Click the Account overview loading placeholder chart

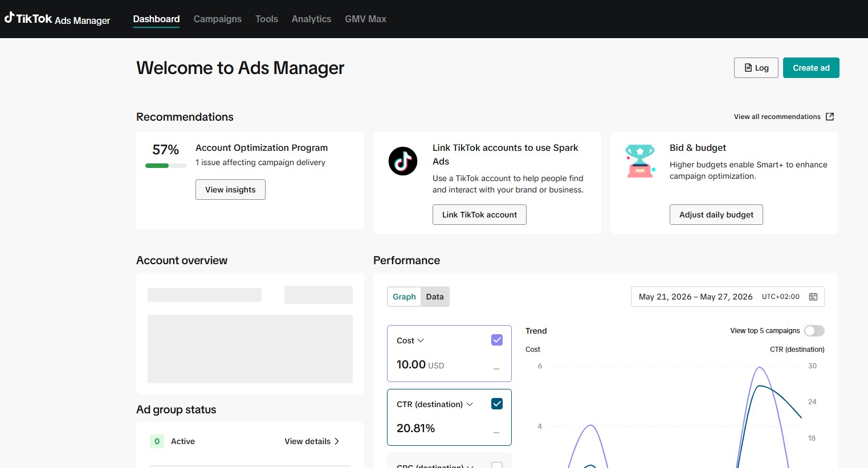(250, 349)
